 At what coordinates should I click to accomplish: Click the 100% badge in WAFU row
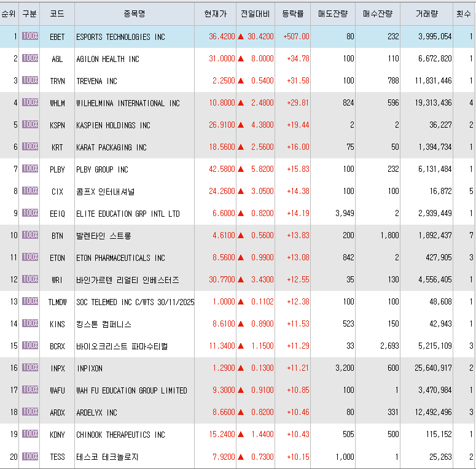click(x=30, y=390)
